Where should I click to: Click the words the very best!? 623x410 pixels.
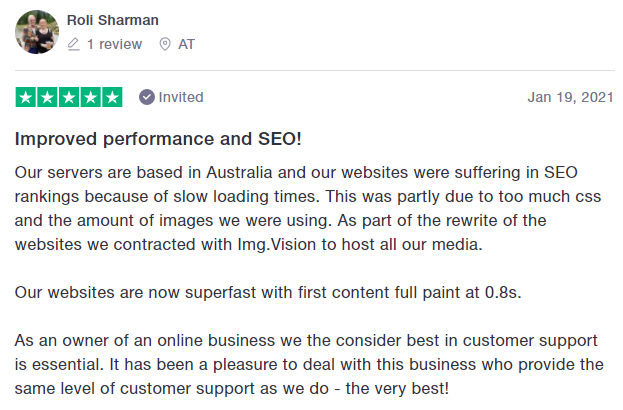[x=397, y=389]
